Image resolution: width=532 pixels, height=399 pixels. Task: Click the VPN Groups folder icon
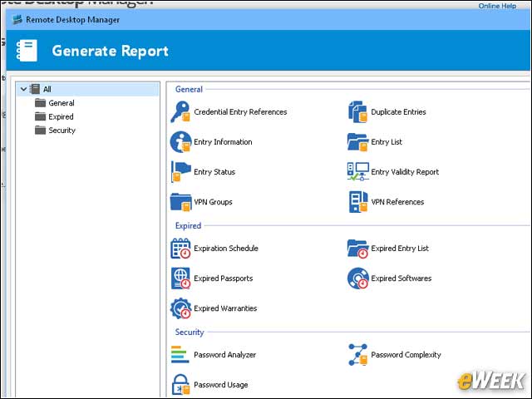click(x=181, y=202)
